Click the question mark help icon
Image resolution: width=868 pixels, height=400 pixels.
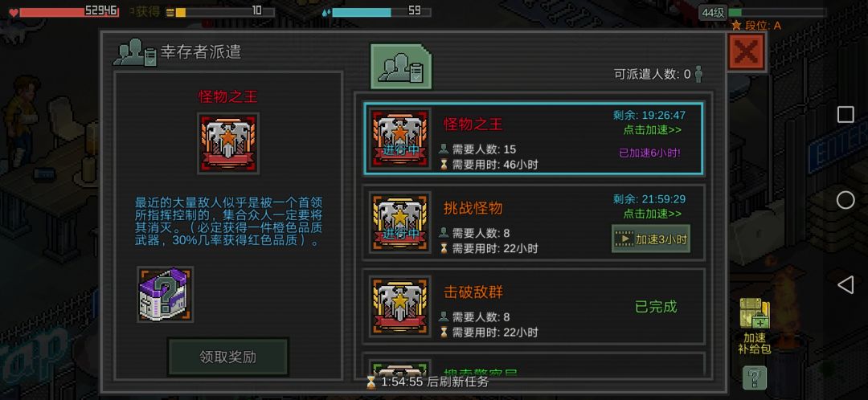[x=754, y=378]
